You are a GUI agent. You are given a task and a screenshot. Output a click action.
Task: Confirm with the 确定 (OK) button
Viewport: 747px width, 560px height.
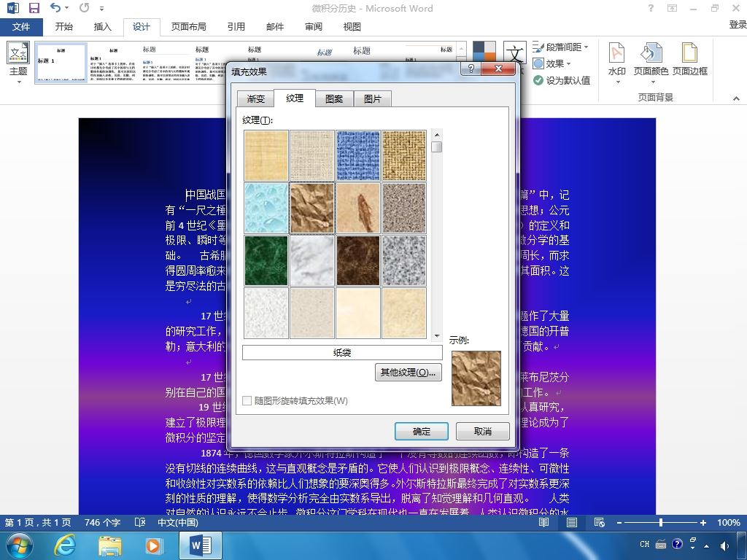421,432
